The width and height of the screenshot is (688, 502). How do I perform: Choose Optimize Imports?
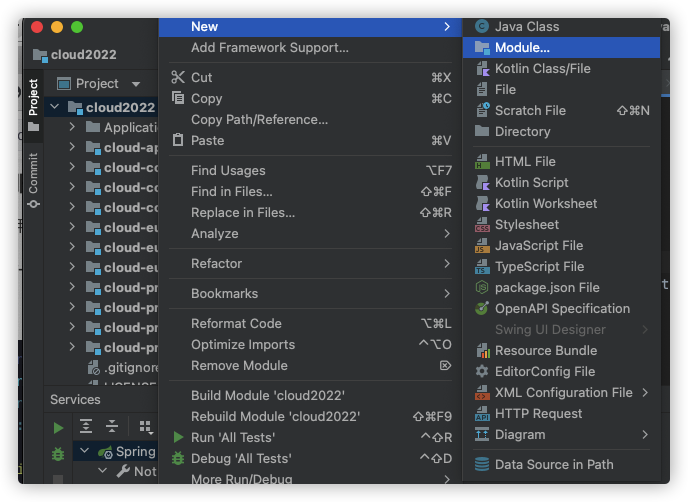(310, 344)
